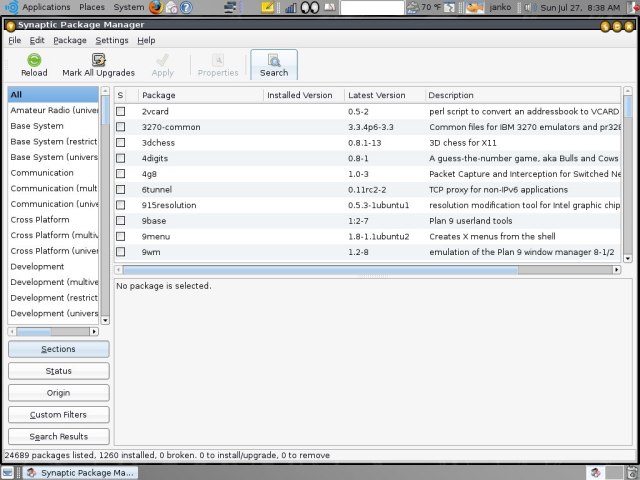Click the Search Results button
This screenshot has height=480, width=640.
pyautogui.click(x=58, y=436)
